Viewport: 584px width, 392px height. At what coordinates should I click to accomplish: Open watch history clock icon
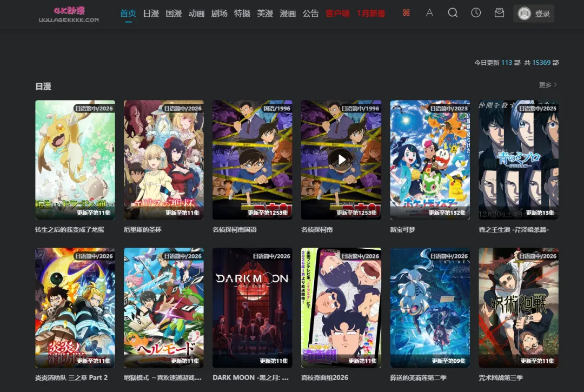point(476,13)
